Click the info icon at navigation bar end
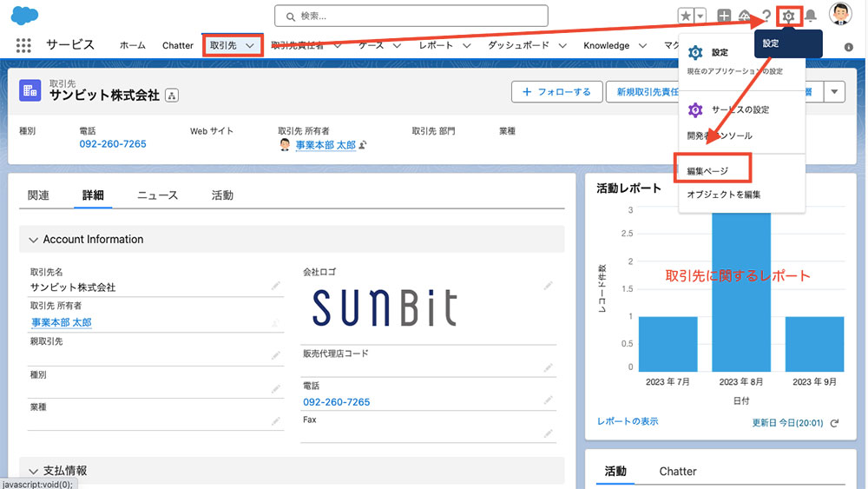Viewport: 868px width, 489px height. tap(848, 48)
